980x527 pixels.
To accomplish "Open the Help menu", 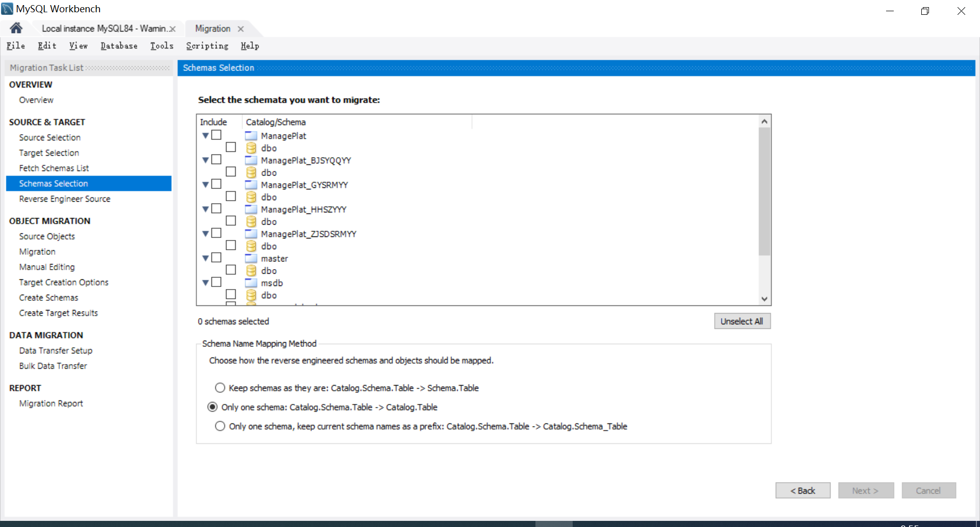I will coord(250,46).
